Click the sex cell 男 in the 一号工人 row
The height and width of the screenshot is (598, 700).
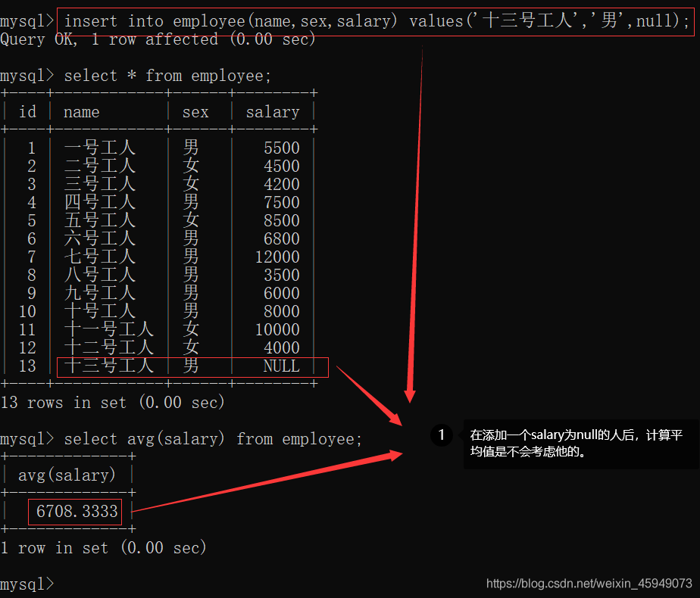pos(191,148)
